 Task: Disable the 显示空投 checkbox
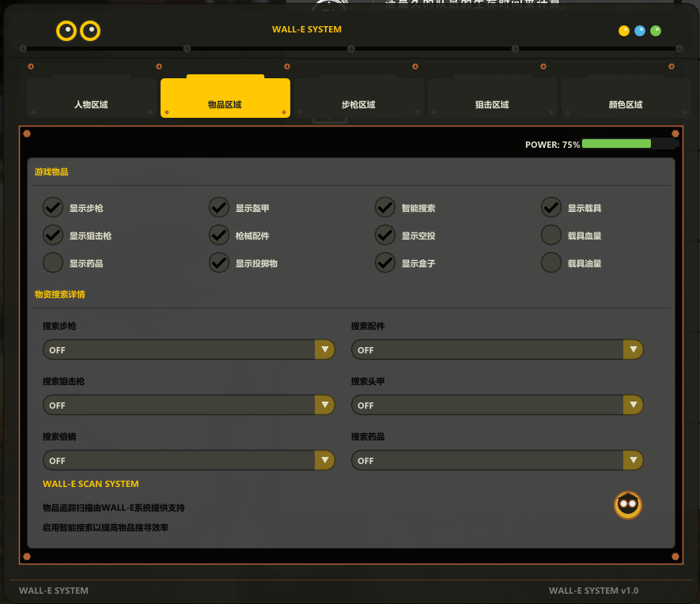[385, 236]
